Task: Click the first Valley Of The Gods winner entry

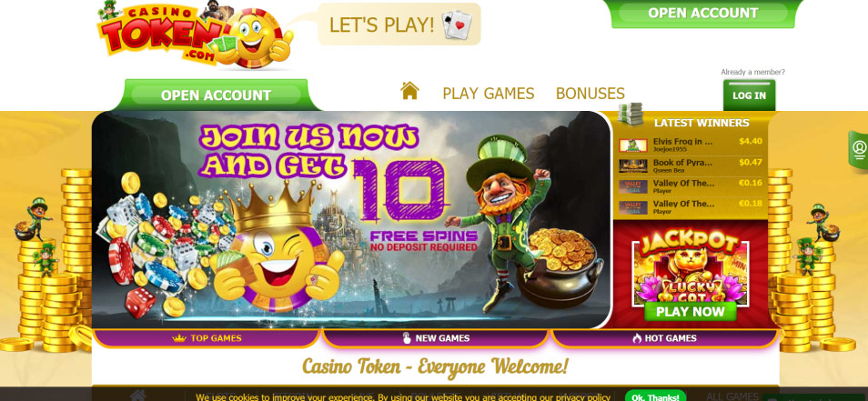Action: (691, 186)
